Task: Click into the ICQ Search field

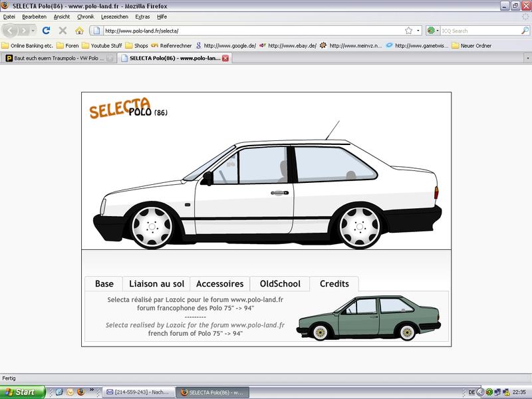Action: (480, 31)
